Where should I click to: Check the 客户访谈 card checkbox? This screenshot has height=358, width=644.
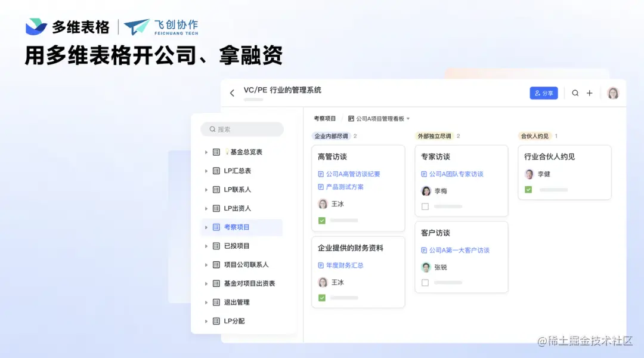[x=425, y=283]
